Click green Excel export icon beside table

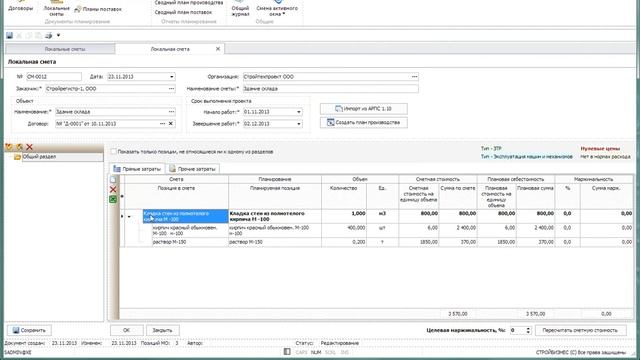pyautogui.click(x=113, y=199)
